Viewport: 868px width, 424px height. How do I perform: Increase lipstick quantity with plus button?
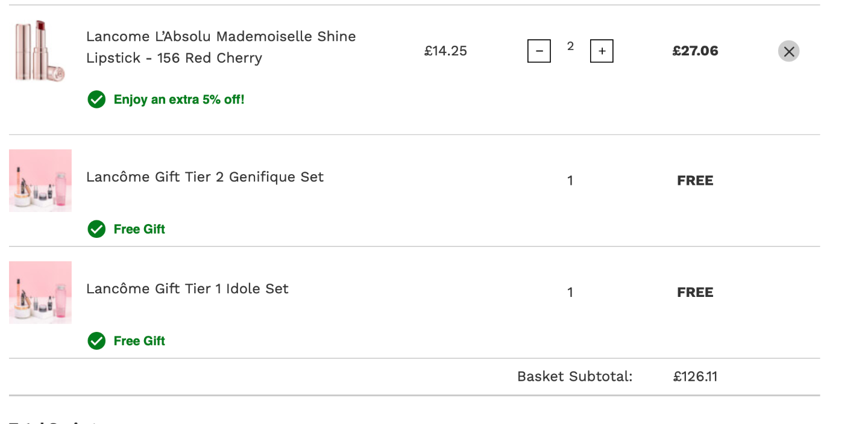(x=602, y=51)
